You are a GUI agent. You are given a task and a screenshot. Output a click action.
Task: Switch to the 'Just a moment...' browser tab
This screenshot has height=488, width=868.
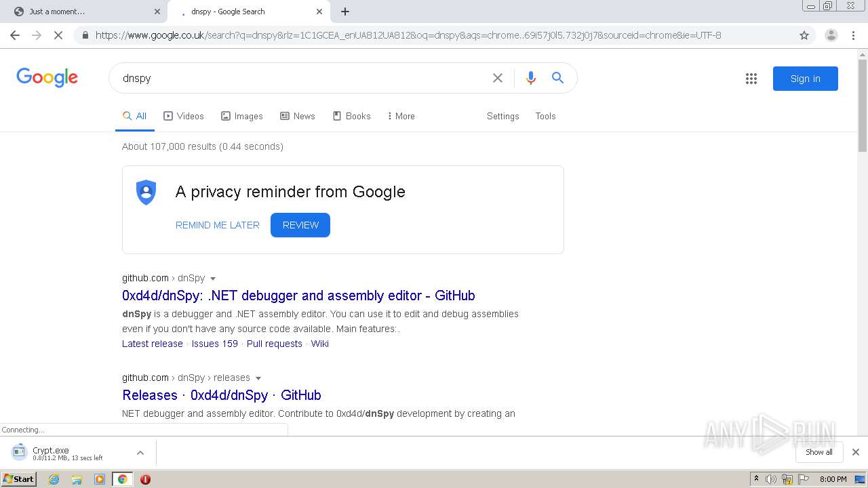click(83, 12)
